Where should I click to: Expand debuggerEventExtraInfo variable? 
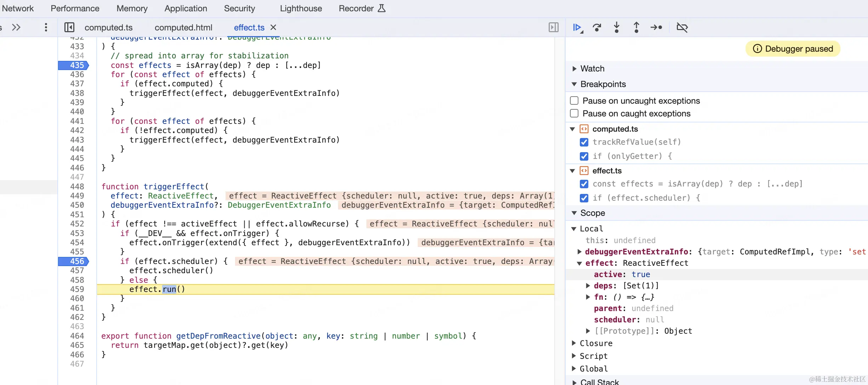(579, 252)
